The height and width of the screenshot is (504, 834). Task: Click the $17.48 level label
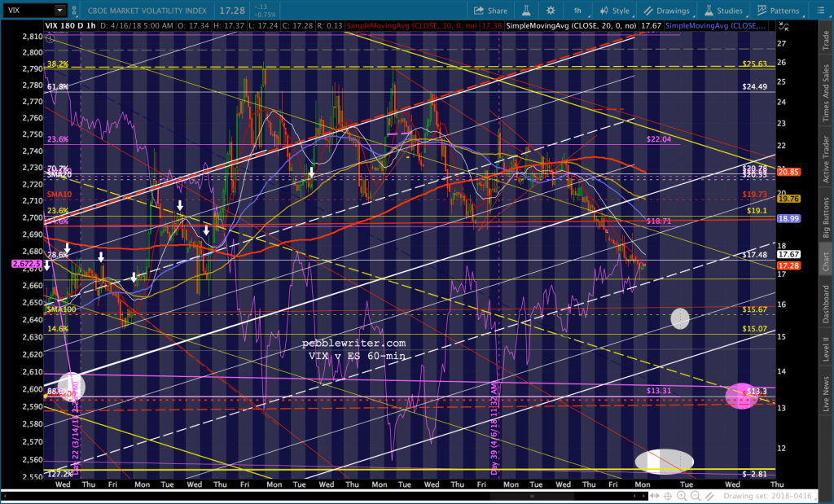point(755,255)
